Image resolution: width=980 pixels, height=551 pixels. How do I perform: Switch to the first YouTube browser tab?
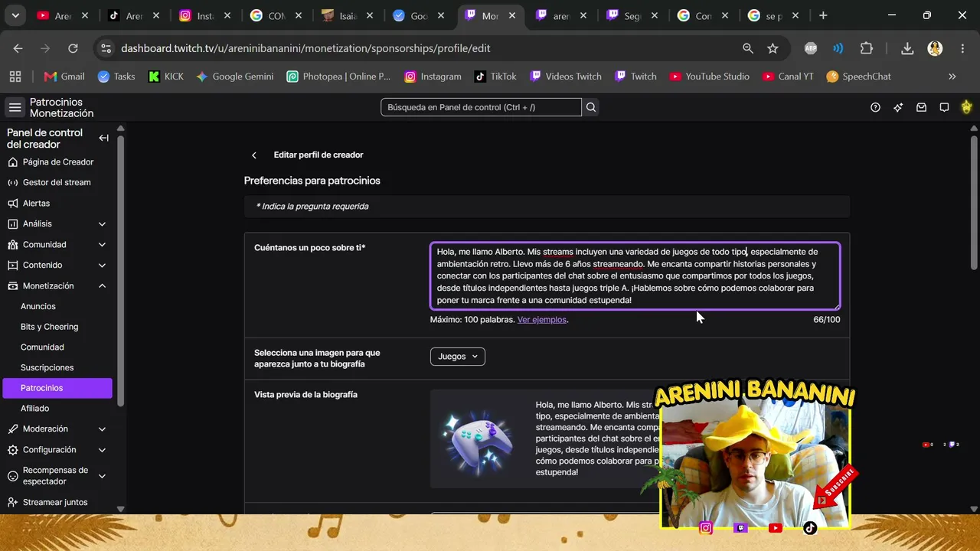(61, 15)
